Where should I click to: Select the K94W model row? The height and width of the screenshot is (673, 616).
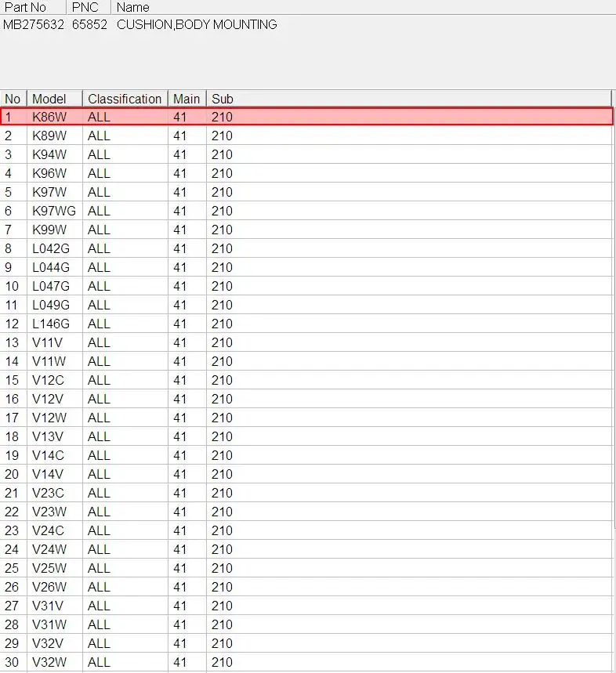[306, 154]
